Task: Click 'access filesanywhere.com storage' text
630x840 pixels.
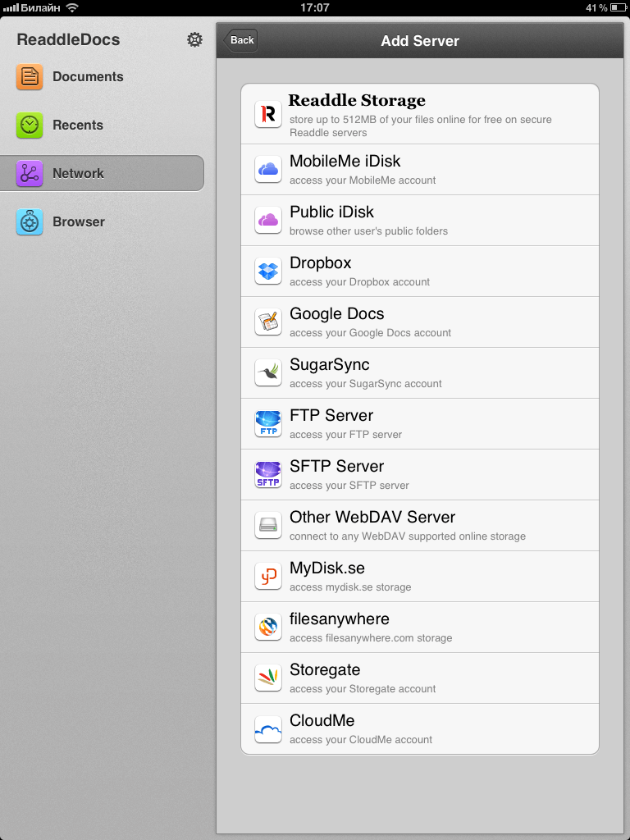Action: 371,638
